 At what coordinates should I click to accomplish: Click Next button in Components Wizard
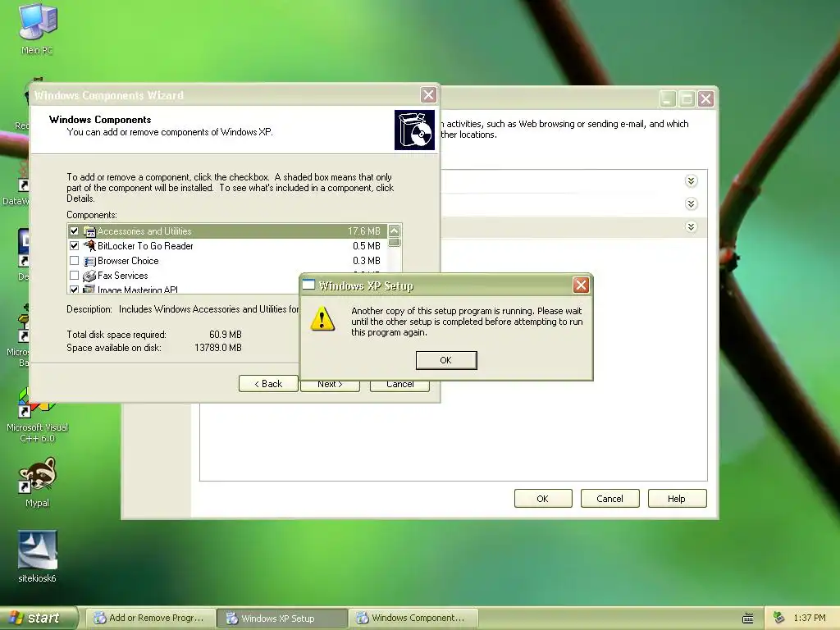pyautogui.click(x=330, y=386)
